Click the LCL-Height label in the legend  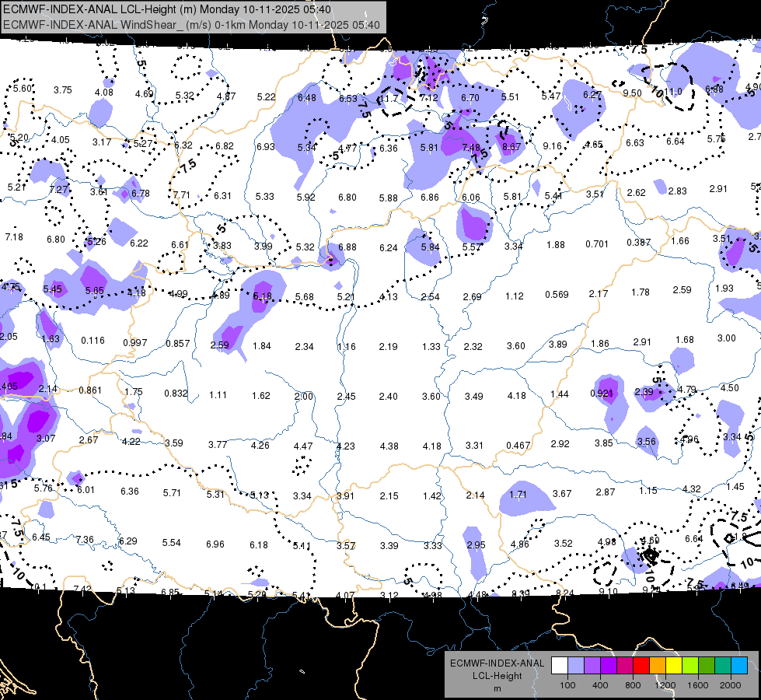497,676
